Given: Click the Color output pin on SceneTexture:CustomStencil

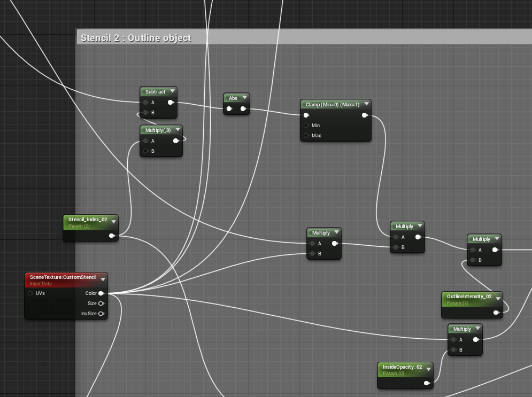Looking at the screenshot, I should (99, 293).
